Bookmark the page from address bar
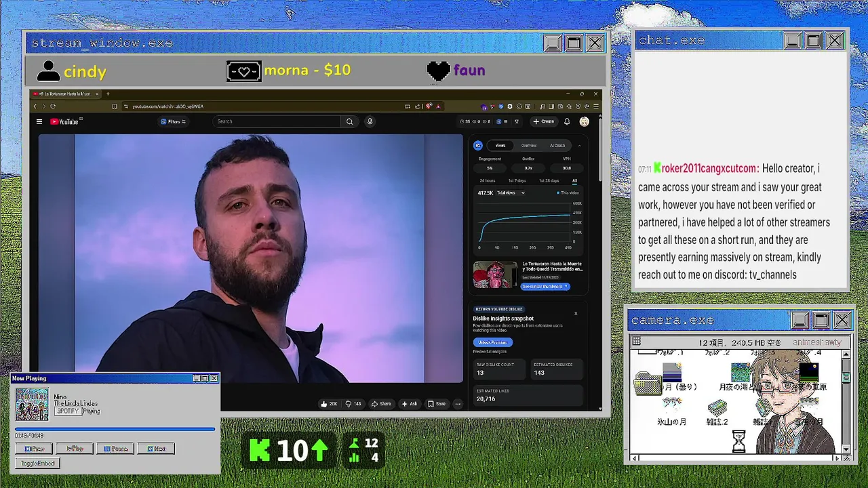Image resolution: width=868 pixels, height=488 pixels. 115,106
